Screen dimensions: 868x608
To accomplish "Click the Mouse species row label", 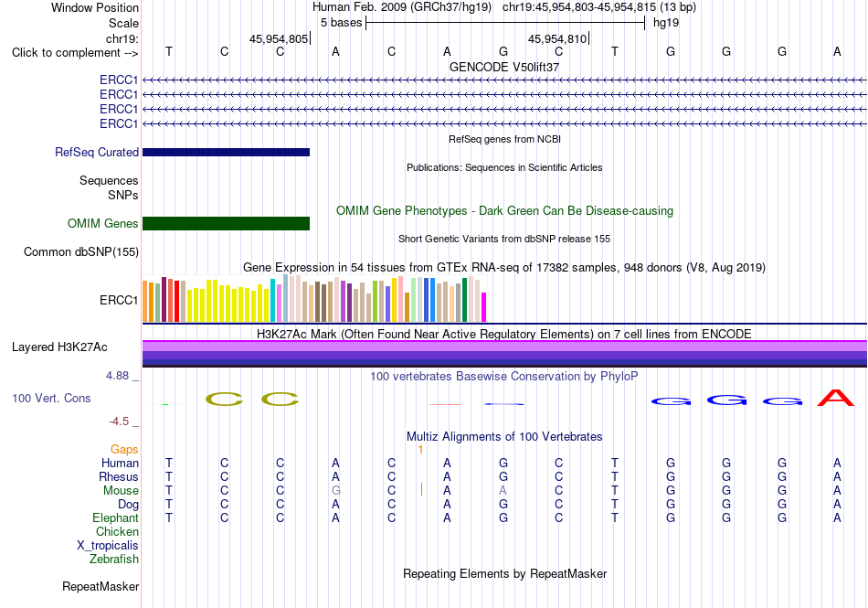I will point(121,491).
